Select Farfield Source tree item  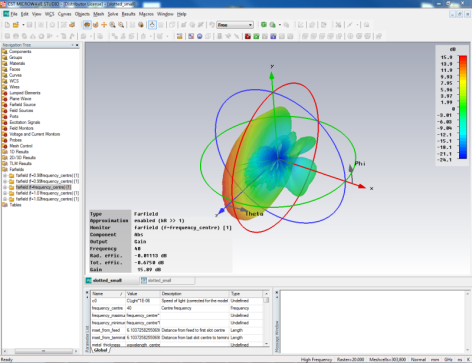pyautogui.click(x=22, y=105)
